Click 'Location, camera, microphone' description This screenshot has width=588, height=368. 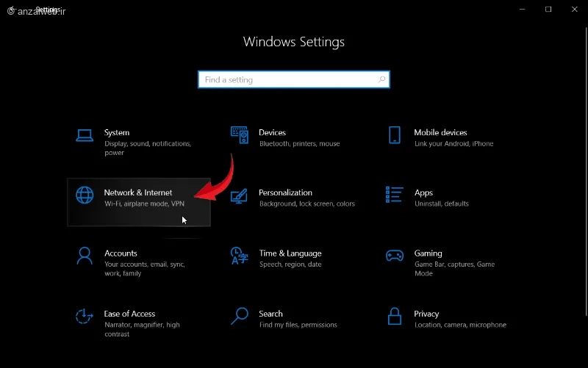pos(460,325)
